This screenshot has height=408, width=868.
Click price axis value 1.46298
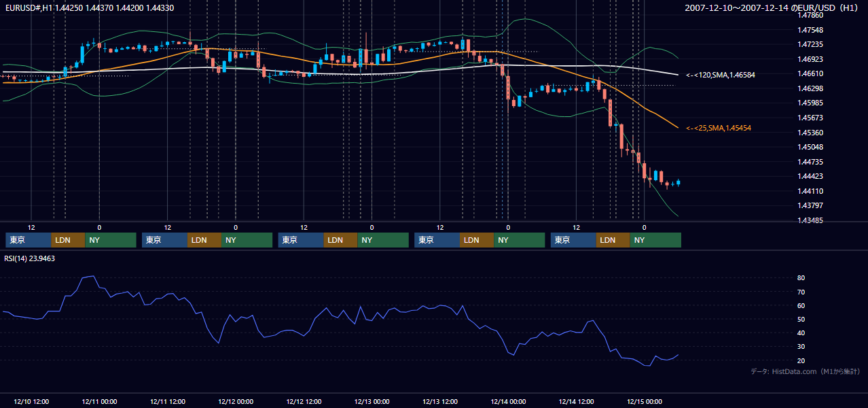click(x=810, y=88)
